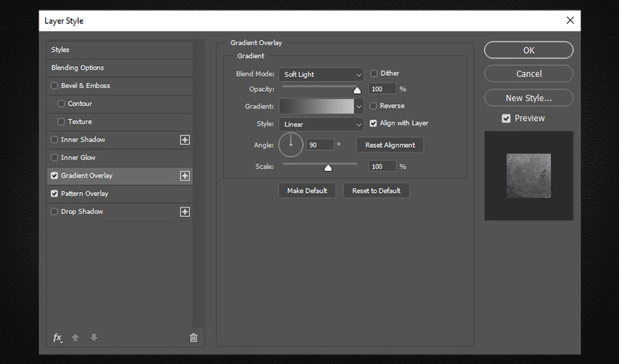Add another Drop Shadow with plus icon
This screenshot has width=619, height=364.
[x=185, y=212]
